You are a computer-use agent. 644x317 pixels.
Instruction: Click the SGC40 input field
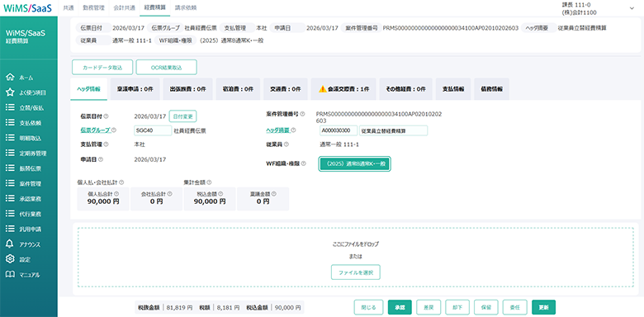click(x=153, y=130)
